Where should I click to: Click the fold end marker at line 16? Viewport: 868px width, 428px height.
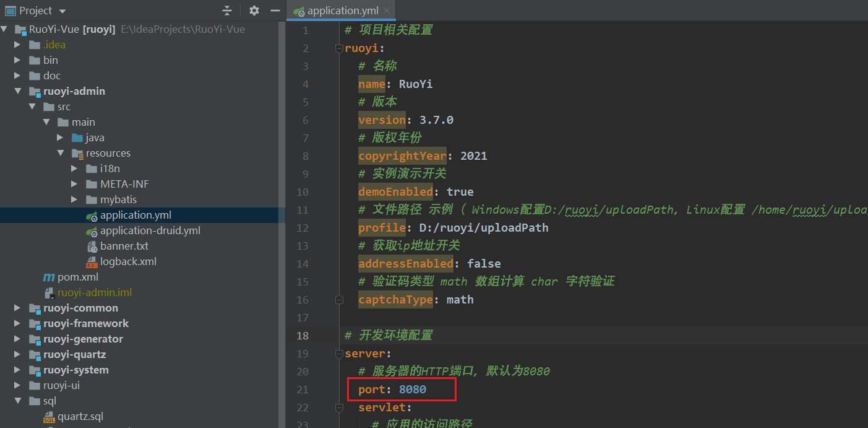339,300
